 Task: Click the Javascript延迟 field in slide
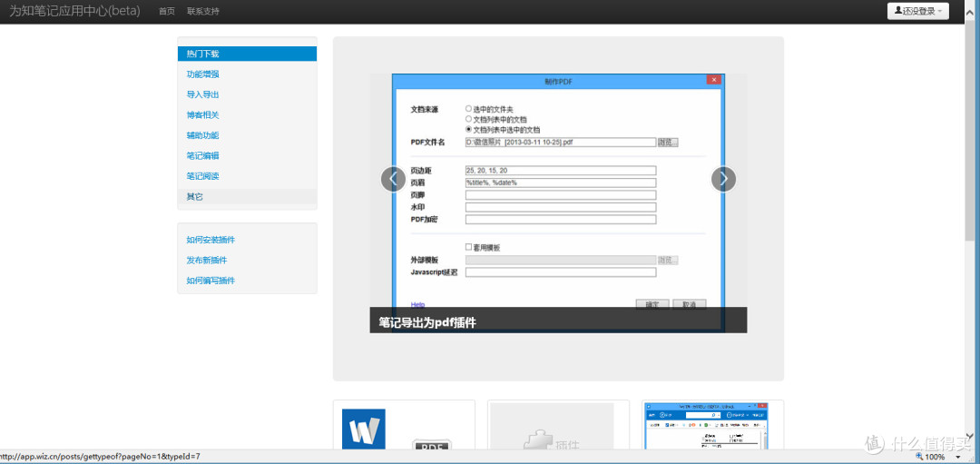(561, 272)
